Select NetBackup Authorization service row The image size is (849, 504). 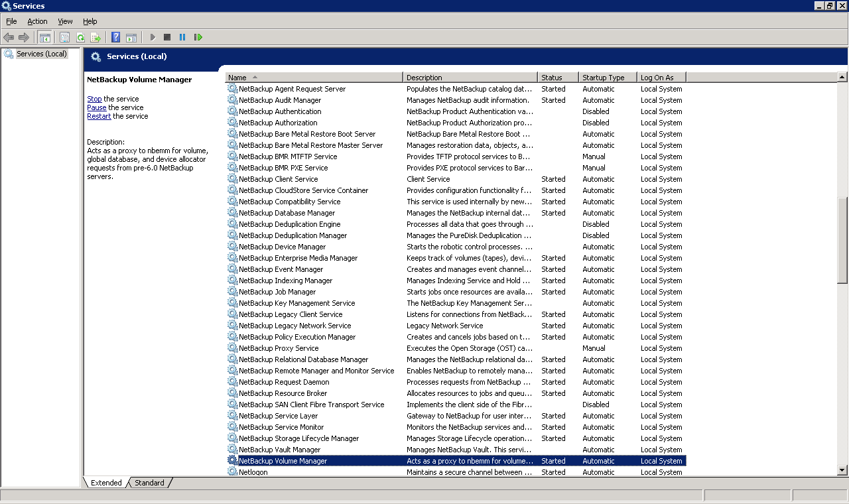click(456, 123)
